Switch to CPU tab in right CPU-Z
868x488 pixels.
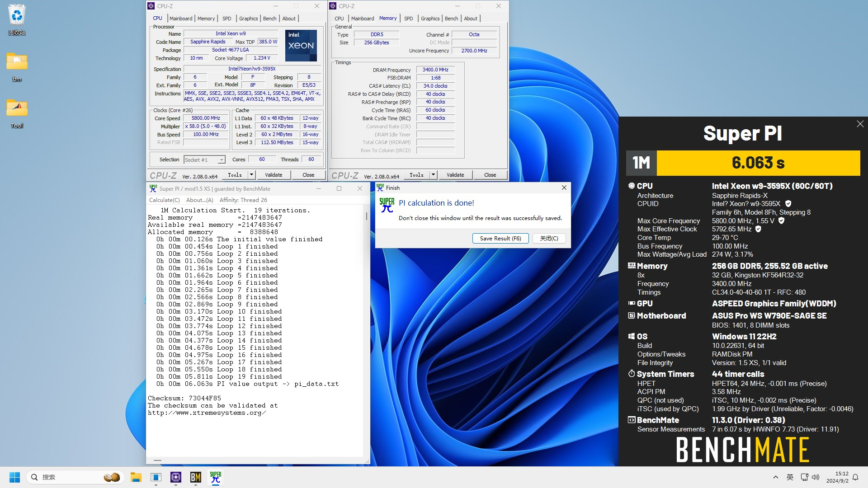(339, 19)
